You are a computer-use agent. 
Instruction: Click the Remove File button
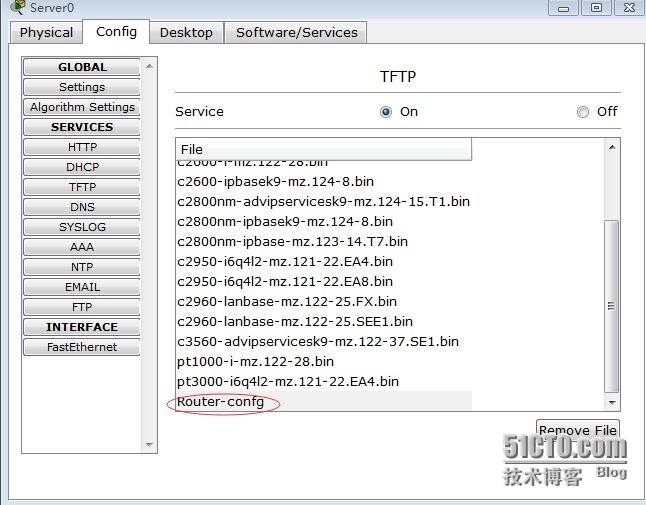(578, 430)
